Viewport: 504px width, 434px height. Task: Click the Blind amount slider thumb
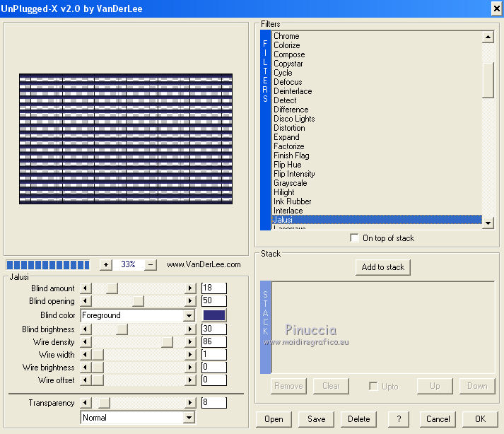click(112, 288)
